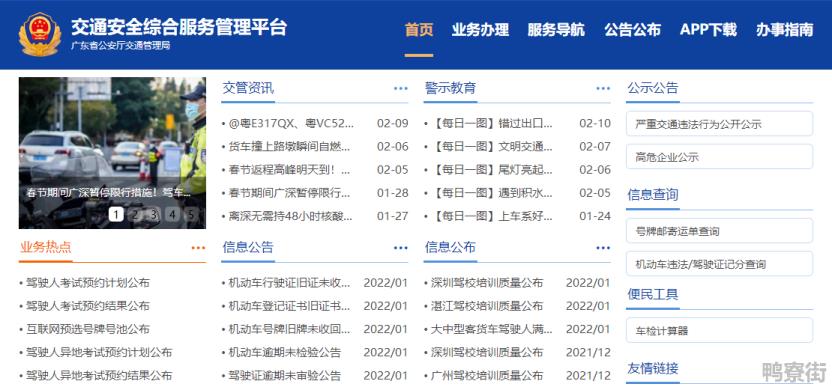Screen dimensions: 832x387
Task: Open 驾驶人异地考试预约计划公布 link
Action: tap(99, 352)
